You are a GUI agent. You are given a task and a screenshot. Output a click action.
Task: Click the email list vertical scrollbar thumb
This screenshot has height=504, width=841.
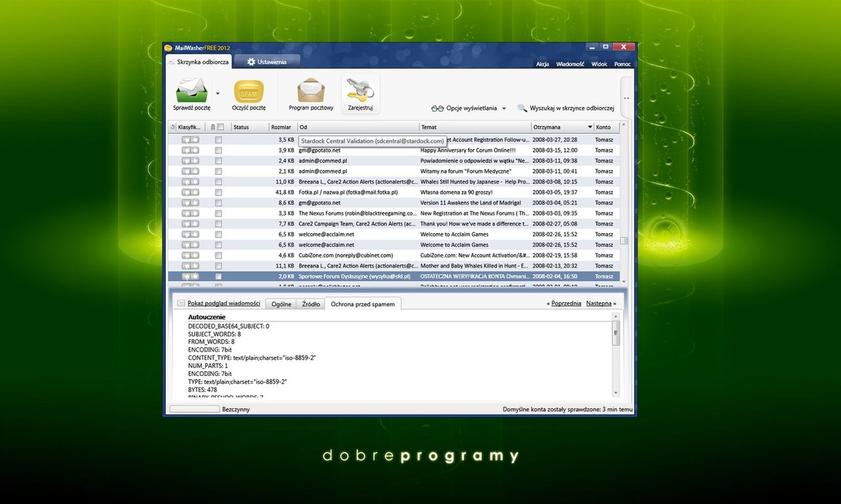click(624, 241)
